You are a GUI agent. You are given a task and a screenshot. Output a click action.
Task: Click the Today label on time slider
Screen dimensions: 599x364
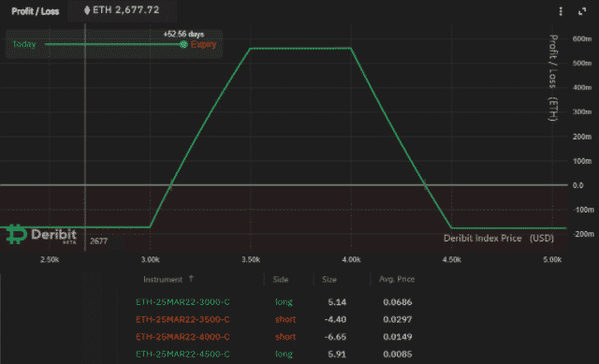(x=24, y=44)
